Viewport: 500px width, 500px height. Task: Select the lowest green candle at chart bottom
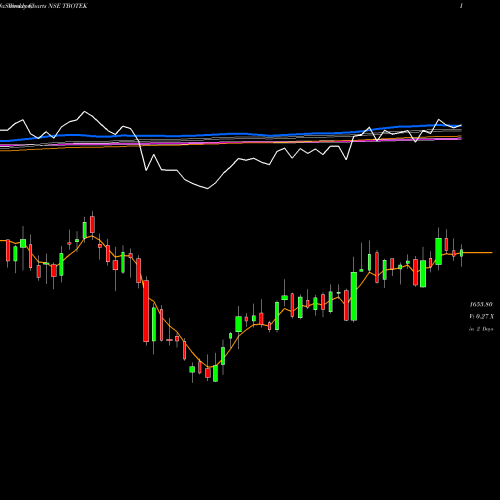(215, 373)
